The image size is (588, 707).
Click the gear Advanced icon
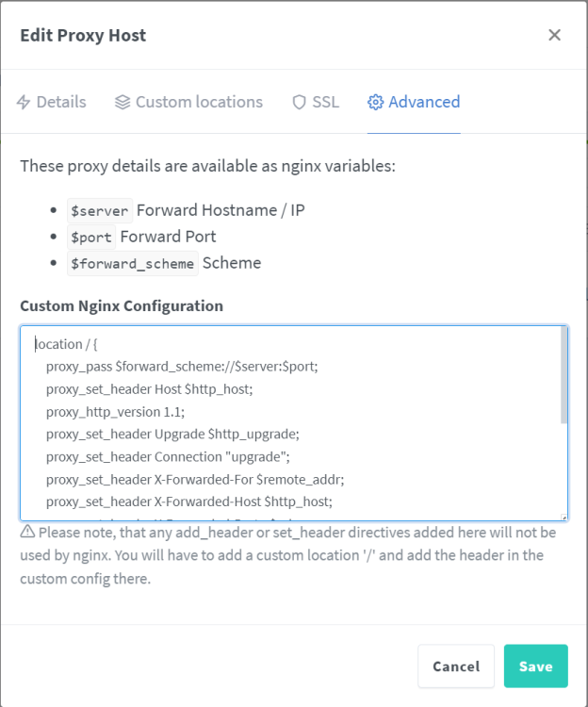(x=375, y=103)
